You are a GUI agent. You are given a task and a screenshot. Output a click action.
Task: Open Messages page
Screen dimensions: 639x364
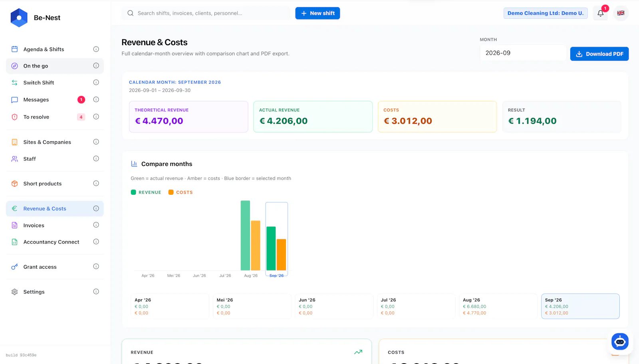pos(55,100)
